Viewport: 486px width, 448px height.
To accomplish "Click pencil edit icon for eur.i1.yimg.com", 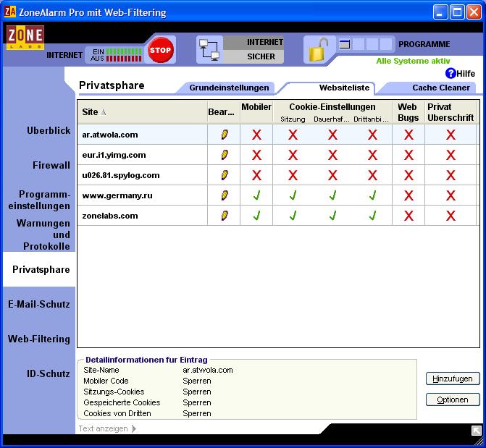I will coord(225,155).
